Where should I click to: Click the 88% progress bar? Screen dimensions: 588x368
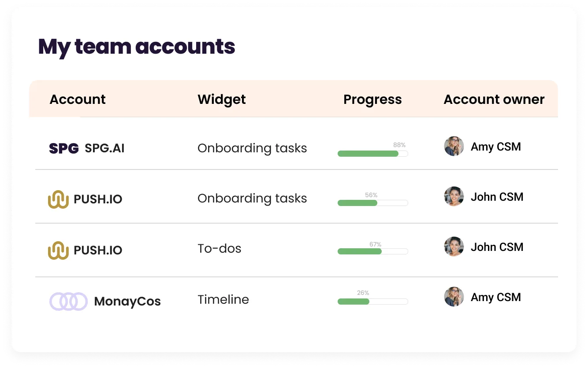(372, 154)
